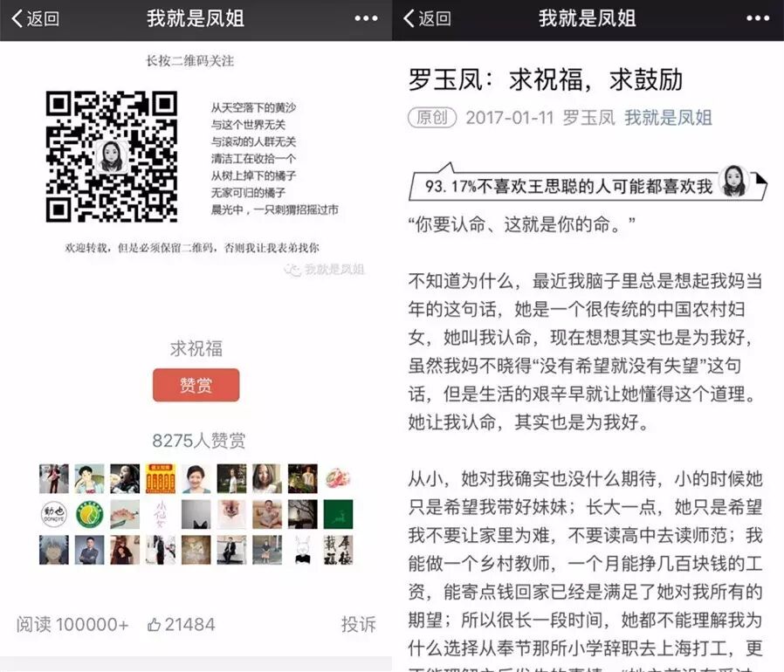The image size is (784, 672).
Task: Go back using the right screen's 返回 button
Action: [x=428, y=19]
